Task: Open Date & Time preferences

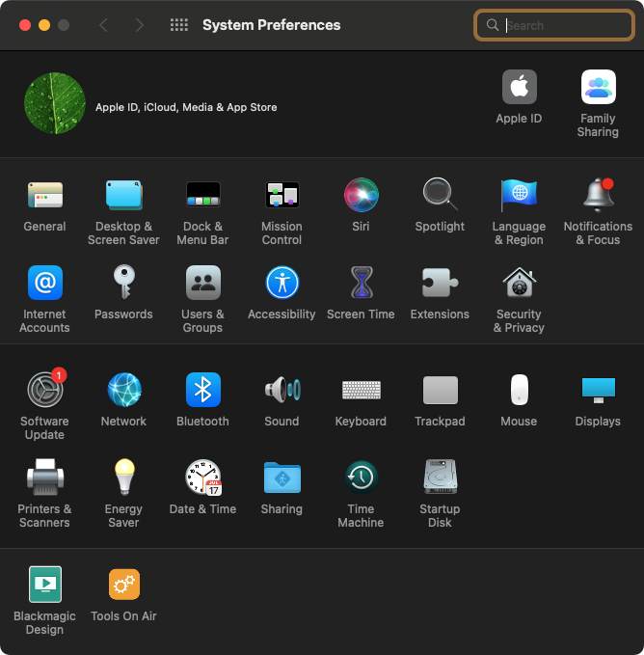Action: pyautogui.click(x=203, y=478)
